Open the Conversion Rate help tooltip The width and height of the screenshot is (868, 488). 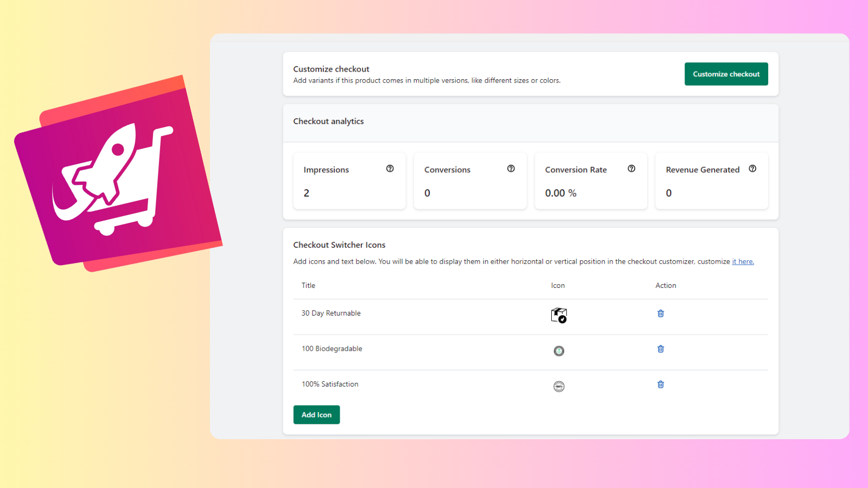click(631, 169)
